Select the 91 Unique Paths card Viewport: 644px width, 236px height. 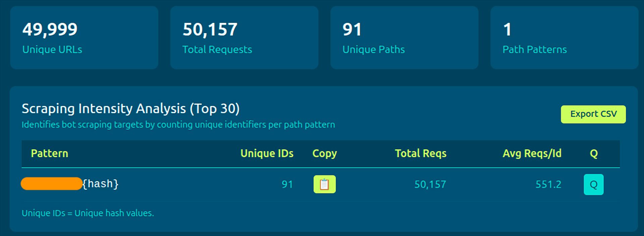(x=404, y=38)
